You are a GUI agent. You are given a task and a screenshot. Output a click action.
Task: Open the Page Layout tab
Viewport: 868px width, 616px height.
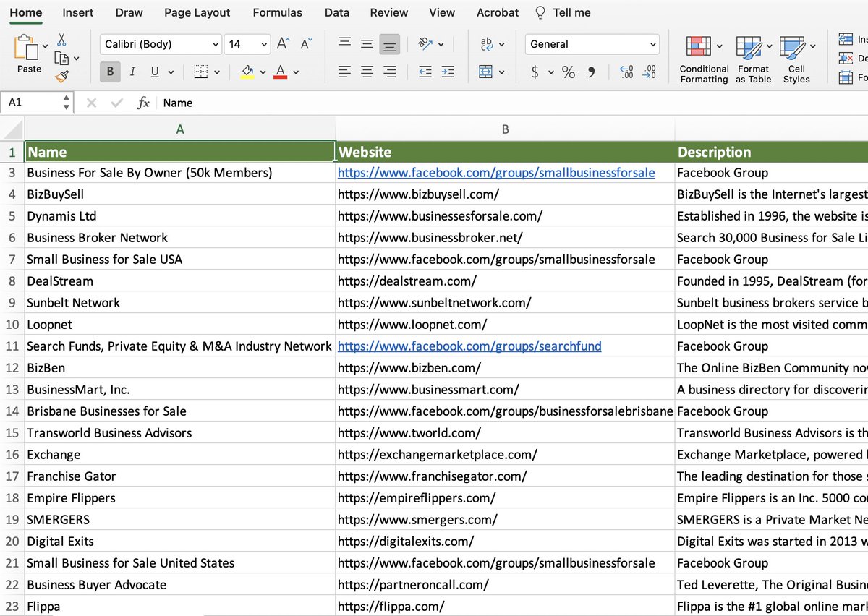[197, 12]
